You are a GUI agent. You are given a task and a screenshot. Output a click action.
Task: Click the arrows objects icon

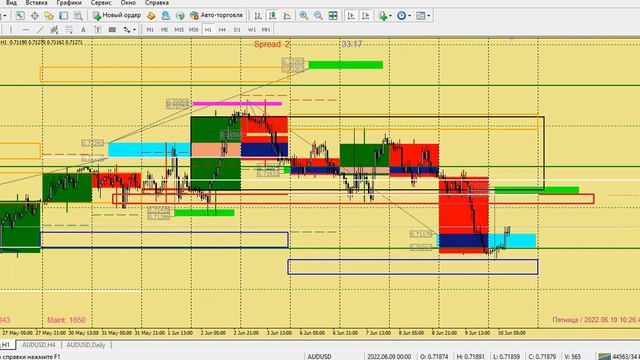pos(127,29)
